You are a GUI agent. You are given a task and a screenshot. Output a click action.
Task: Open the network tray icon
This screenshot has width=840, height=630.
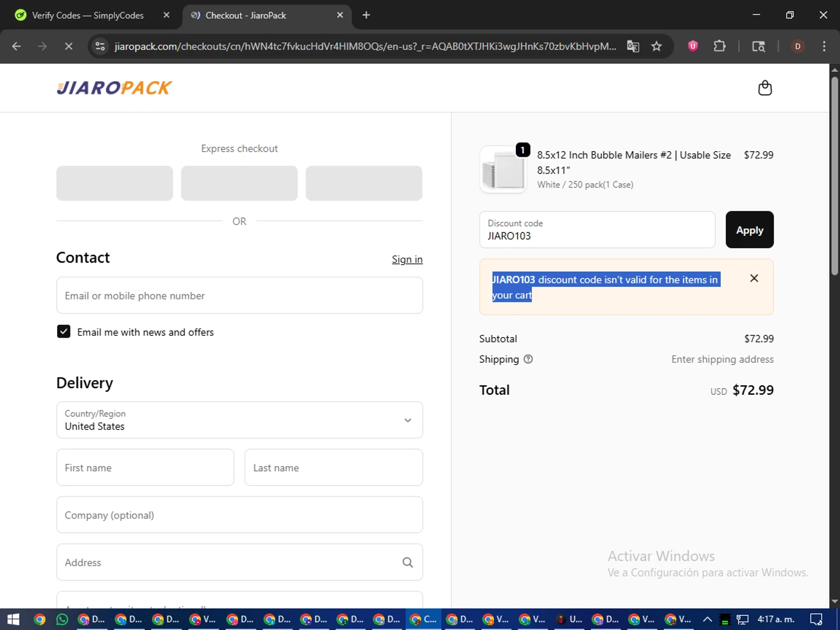tap(743, 619)
